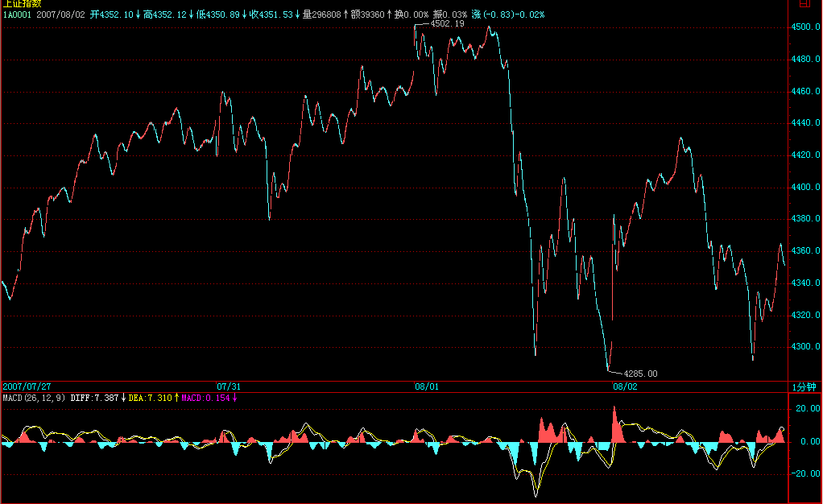Click the magenta arrow after MACD 0.154
The image size is (823, 504).
234,399
